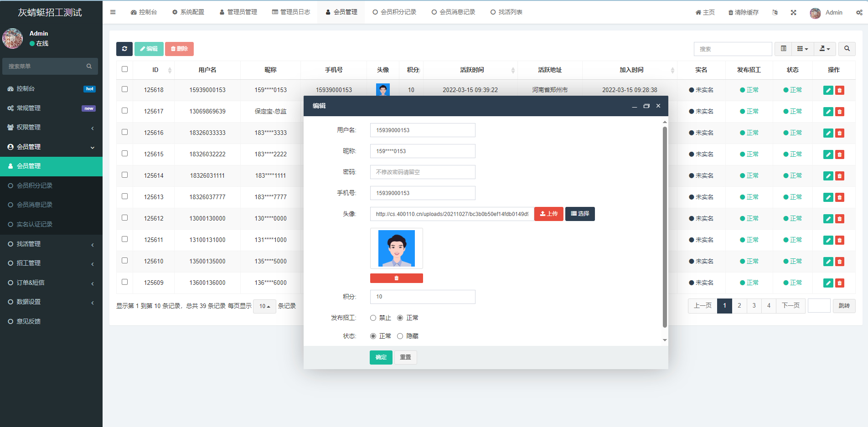Edit member 125616 using green pencil icon
Screen dimensions: 868x427
(828, 133)
